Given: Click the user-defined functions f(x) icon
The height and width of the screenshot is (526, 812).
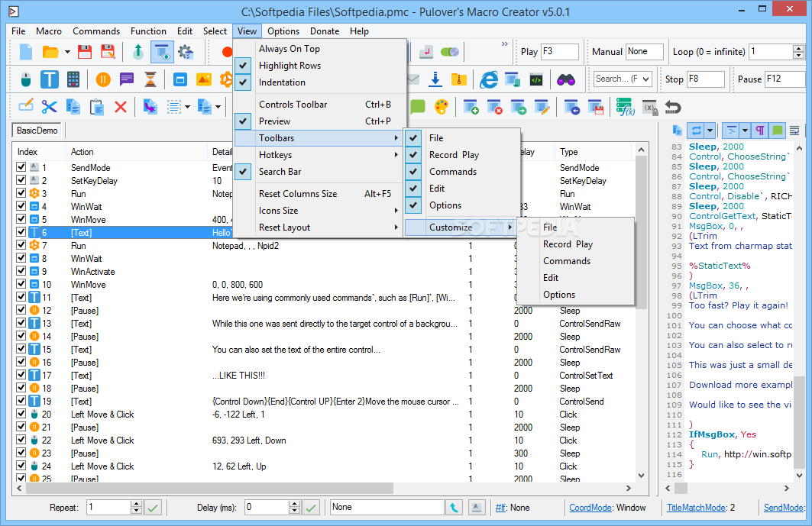Looking at the screenshot, I should [625, 107].
